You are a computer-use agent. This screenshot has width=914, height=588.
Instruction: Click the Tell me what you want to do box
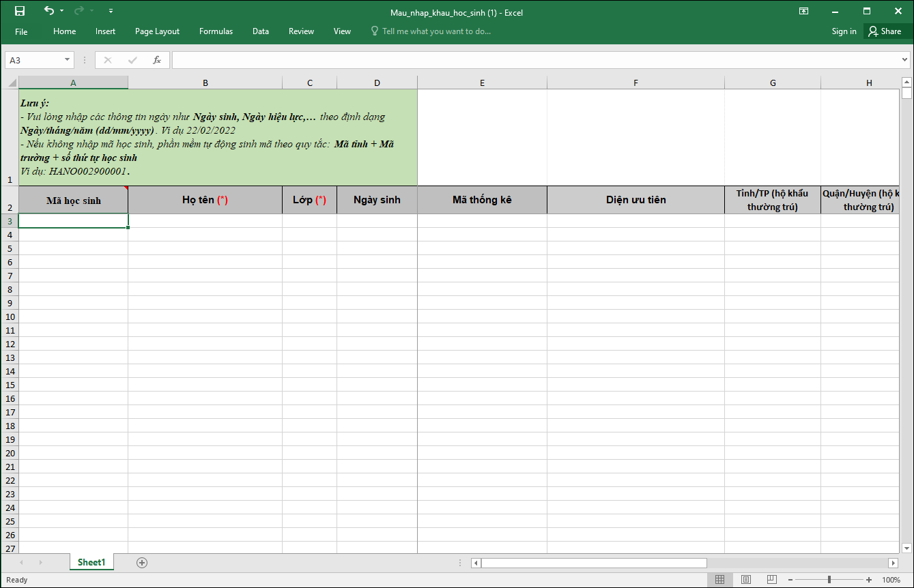coord(431,31)
